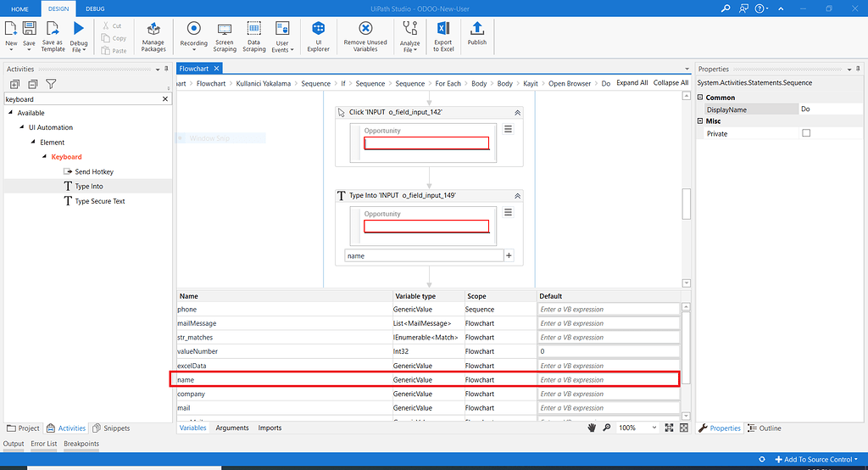The width and height of the screenshot is (868, 470).
Task: Collapse the Available tree node
Action: coord(10,113)
